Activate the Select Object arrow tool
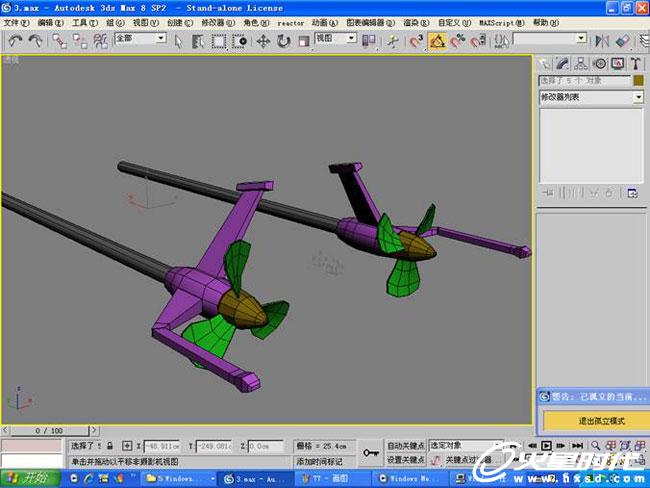Screen dimensions: 650x488 [178, 41]
